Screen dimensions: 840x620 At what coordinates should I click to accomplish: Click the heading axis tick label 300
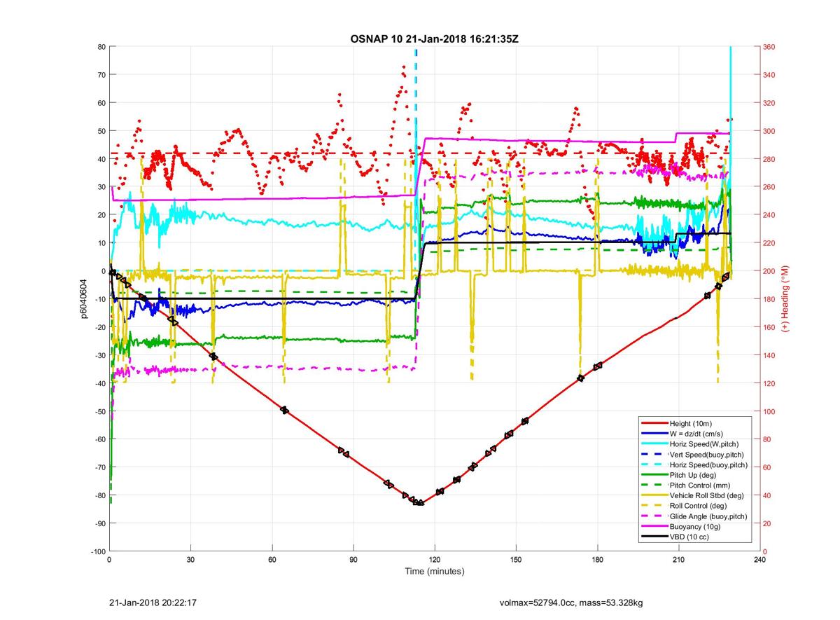click(769, 131)
